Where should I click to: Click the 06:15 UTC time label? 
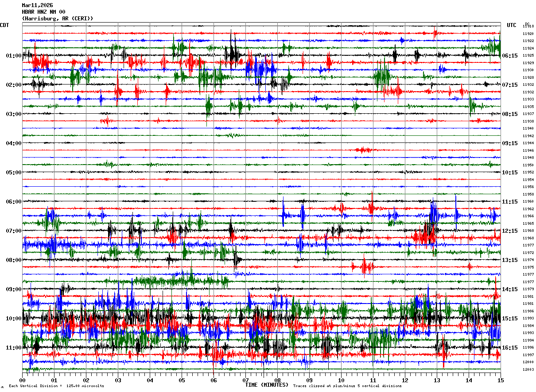click(x=510, y=56)
